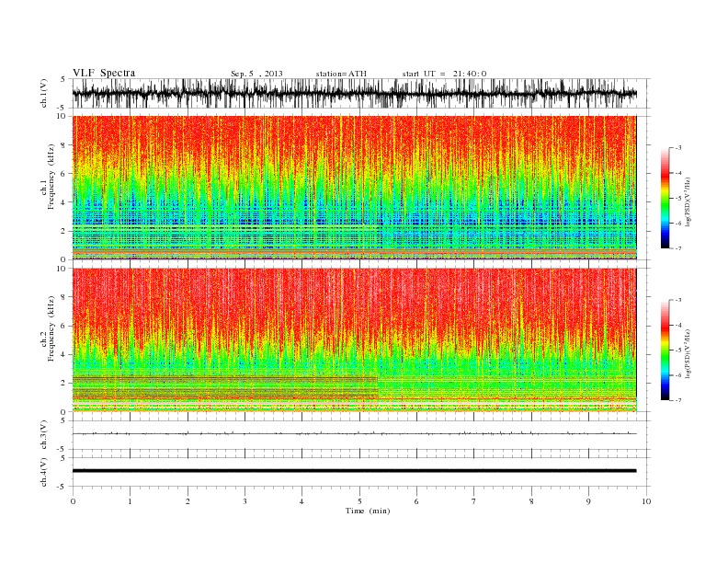
Task: Click the "-7" tick on the ch.2 color bar
Action: point(677,400)
